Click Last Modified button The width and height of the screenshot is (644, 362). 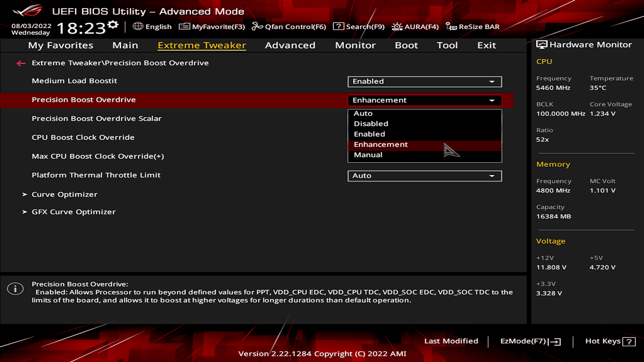tap(451, 341)
